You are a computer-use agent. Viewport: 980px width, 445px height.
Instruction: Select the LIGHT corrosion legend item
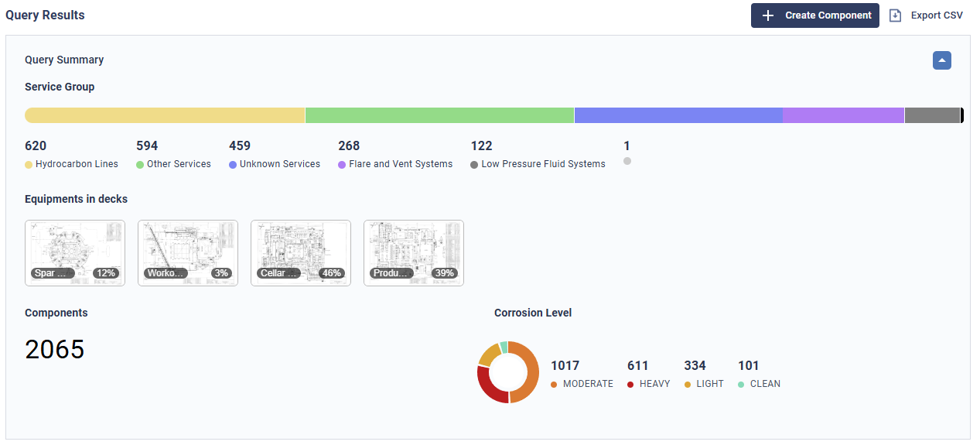(x=709, y=384)
